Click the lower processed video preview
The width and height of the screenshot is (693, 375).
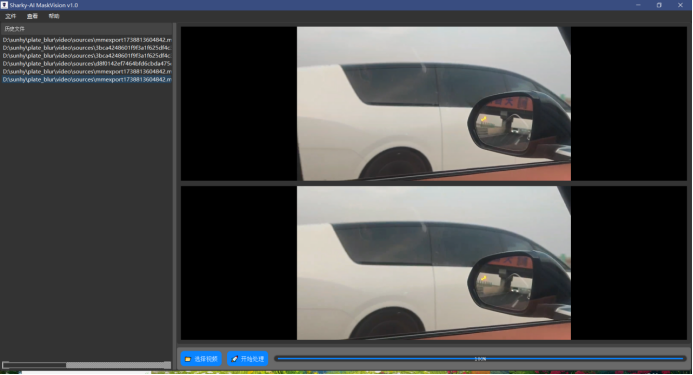[x=434, y=263]
